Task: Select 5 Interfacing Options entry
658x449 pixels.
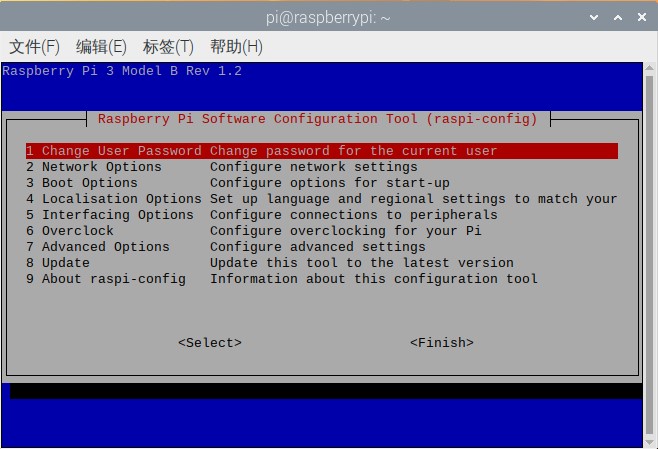Action: tap(322, 214)
